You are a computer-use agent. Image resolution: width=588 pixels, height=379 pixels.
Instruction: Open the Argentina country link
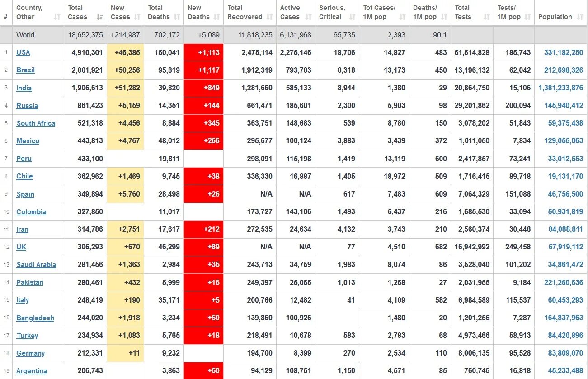click(32, 371)
